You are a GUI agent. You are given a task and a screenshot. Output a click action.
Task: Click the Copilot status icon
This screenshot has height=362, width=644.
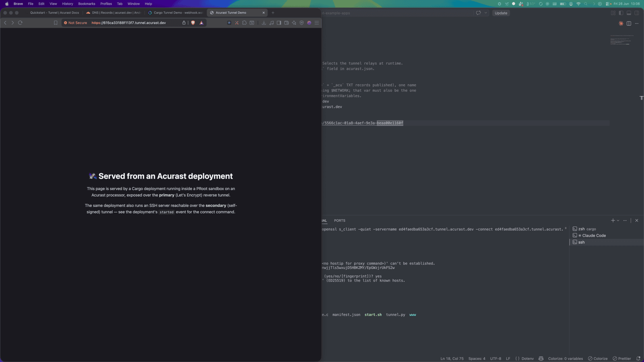point(541,358)
